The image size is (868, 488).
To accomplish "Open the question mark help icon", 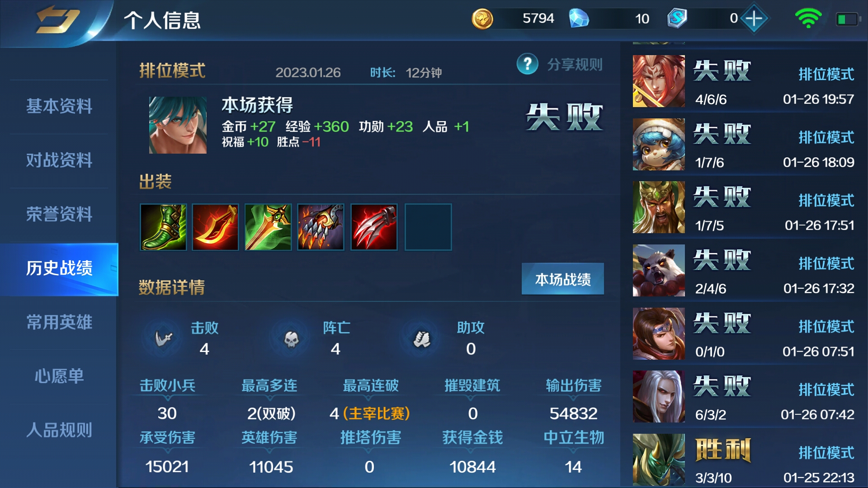I will point(527,64).
